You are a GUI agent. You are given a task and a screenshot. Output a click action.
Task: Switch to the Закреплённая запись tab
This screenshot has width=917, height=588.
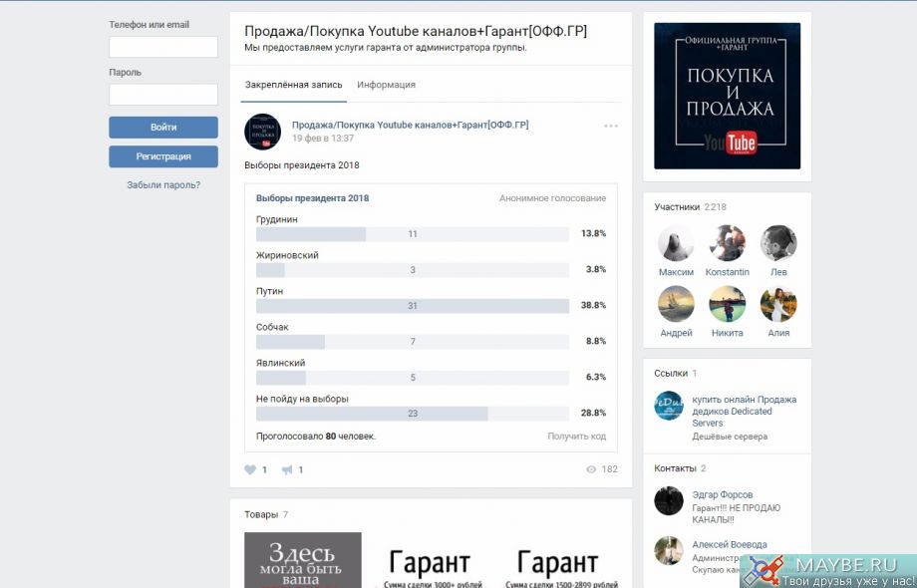coord(294,85)
